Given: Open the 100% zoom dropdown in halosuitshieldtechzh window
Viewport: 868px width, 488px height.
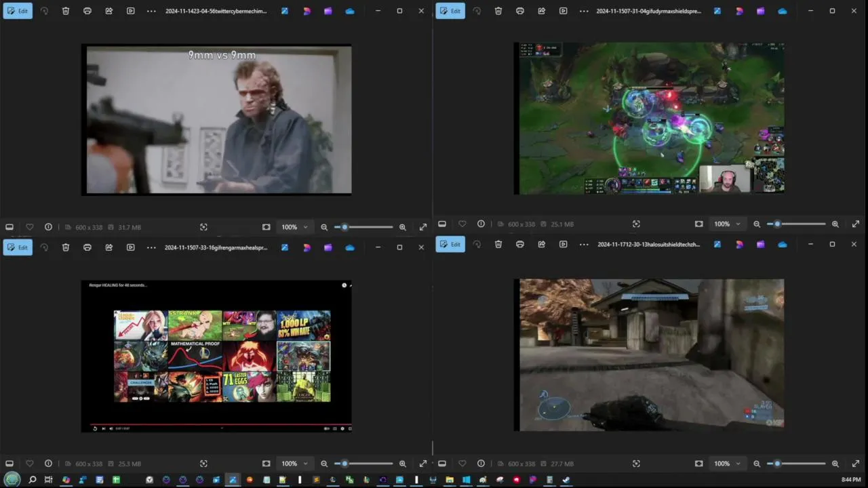Looking at the screenshot, I should tap(727, 464).
